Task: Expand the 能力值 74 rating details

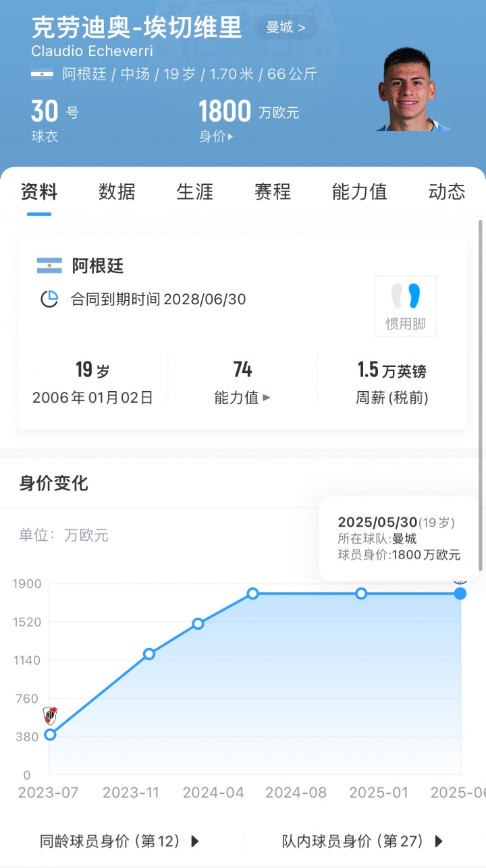Action: (242, 397)
